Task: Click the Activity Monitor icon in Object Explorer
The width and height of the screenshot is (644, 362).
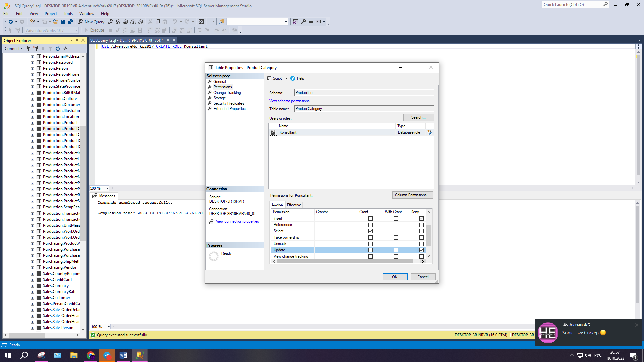Action: pos(65,49)
